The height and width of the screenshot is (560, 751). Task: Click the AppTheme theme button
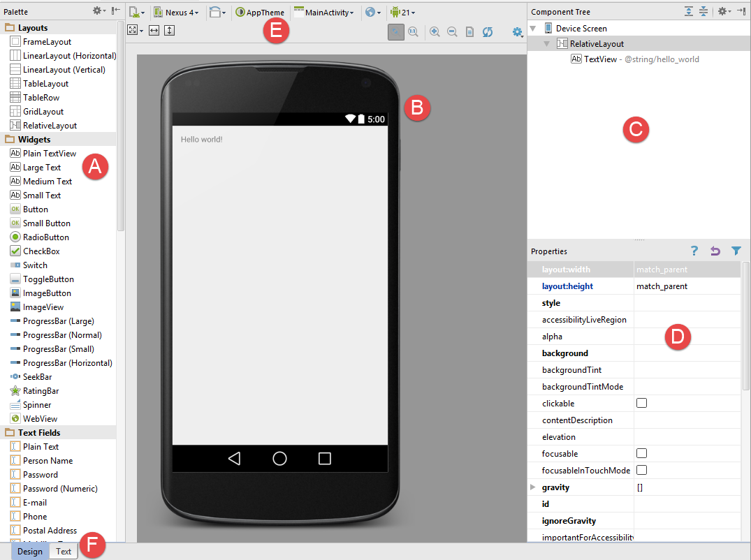(260, 13)
